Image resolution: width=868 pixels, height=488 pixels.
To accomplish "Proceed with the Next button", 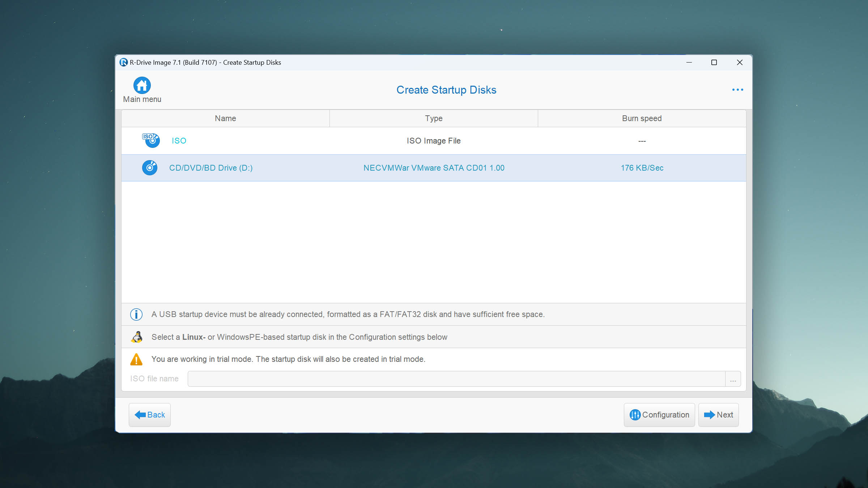I will 718,415.
